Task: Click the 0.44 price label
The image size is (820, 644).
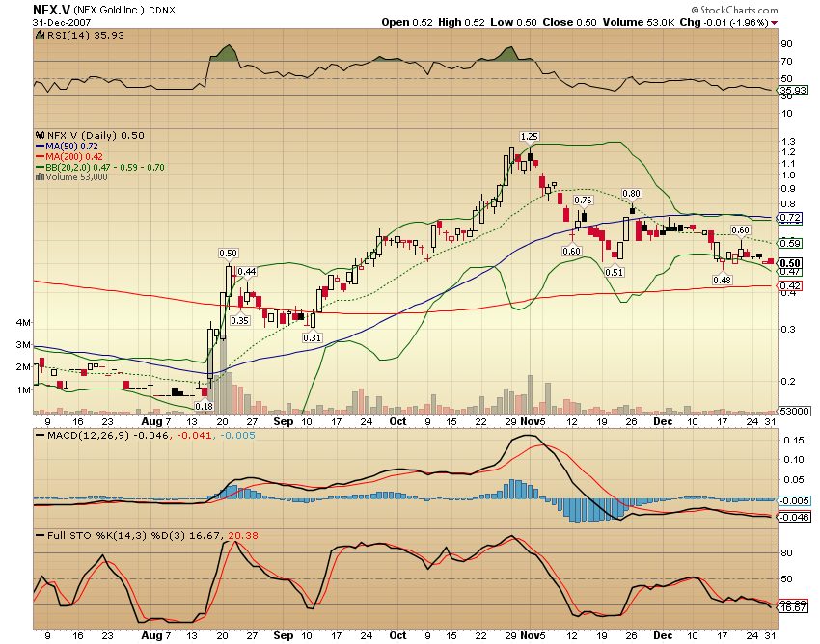Action: pyautogui.click(x=247, y=271)
